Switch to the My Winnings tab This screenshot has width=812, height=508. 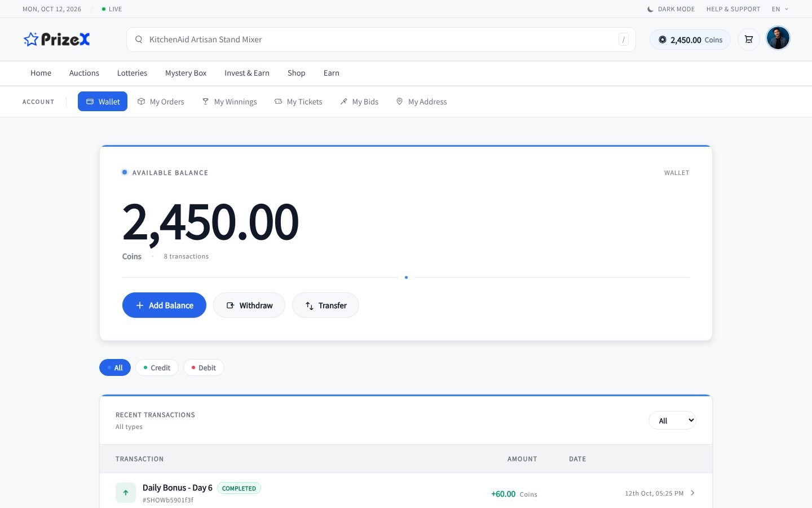click(x=230, y=102)
